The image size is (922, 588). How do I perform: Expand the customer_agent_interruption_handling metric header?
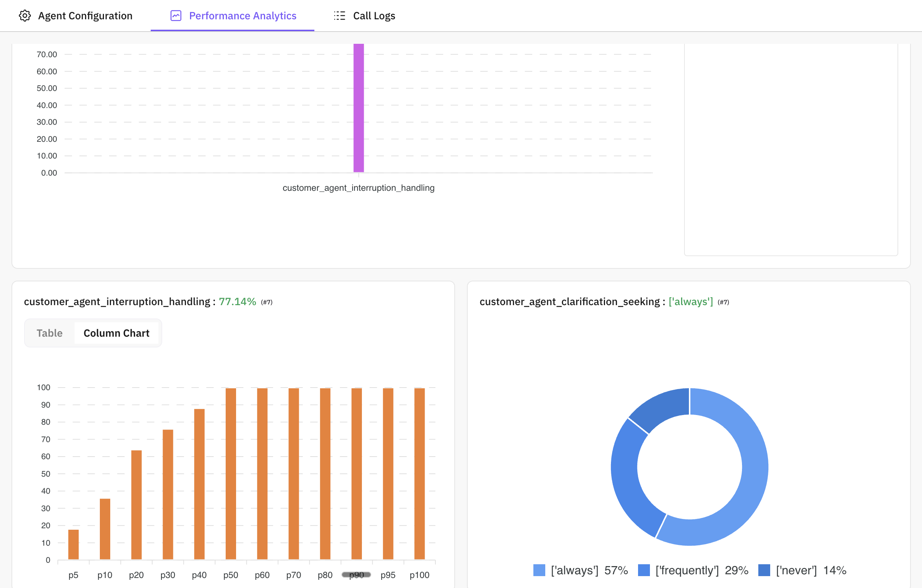tap(119, 302)
